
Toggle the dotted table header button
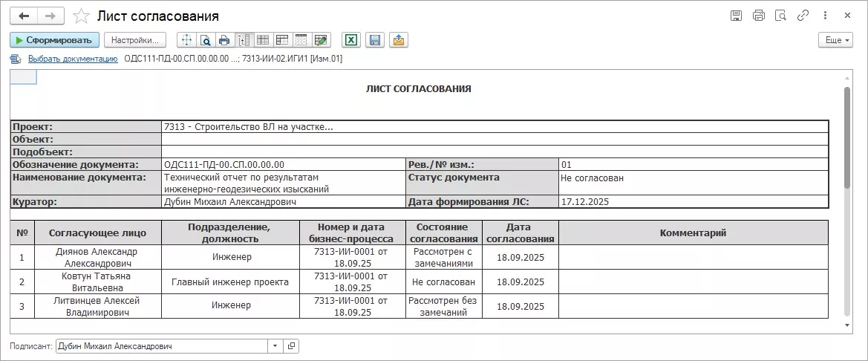301,40
